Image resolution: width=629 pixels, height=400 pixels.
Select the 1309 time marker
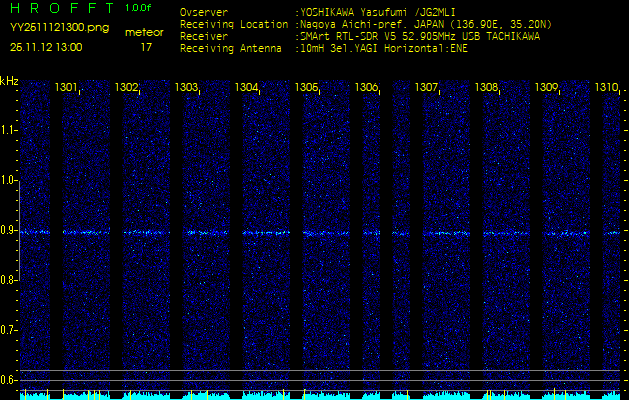pyautogui.click(x=546, y=88)
